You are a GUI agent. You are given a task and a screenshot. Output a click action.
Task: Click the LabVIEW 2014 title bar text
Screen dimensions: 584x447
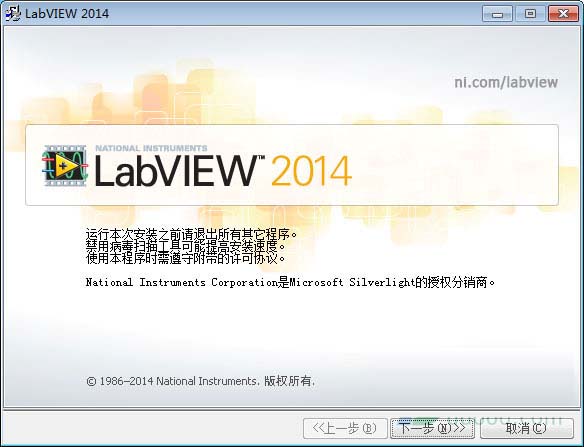pyautogui.click(x=67, y=14)
